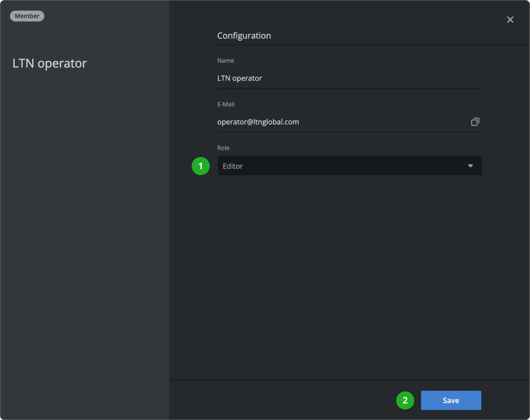This screenshot has height=420, width=530.
Task: Click the E-Mail field label
Action: coord(226,104)
